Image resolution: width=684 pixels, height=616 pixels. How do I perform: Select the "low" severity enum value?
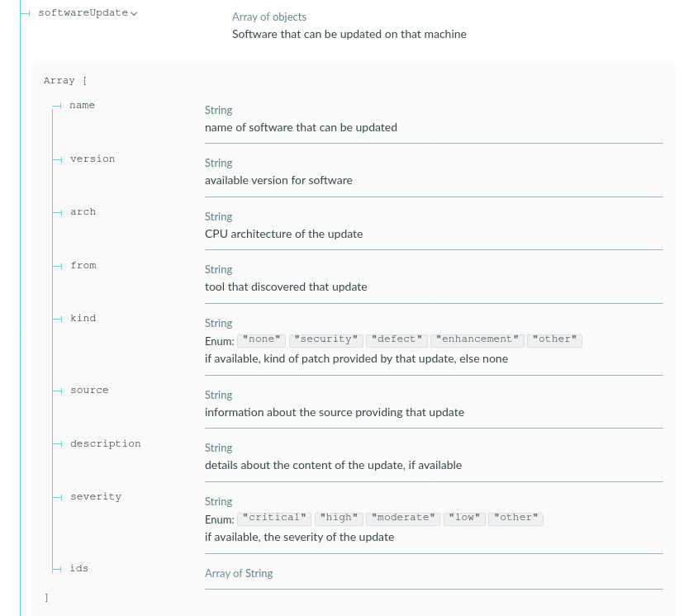click(465, 518)
